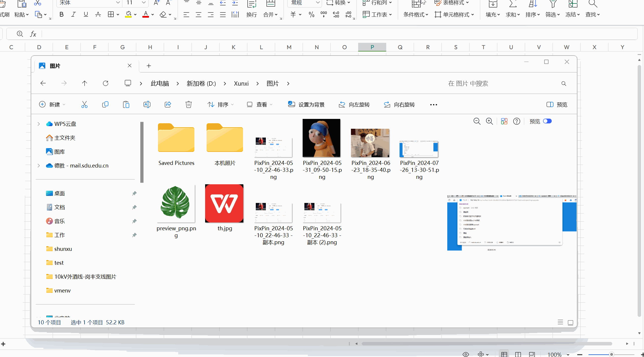Click the share icon in Explorer toolbar
The height and width of the screenshot is (357, 644).
point(168,104)
